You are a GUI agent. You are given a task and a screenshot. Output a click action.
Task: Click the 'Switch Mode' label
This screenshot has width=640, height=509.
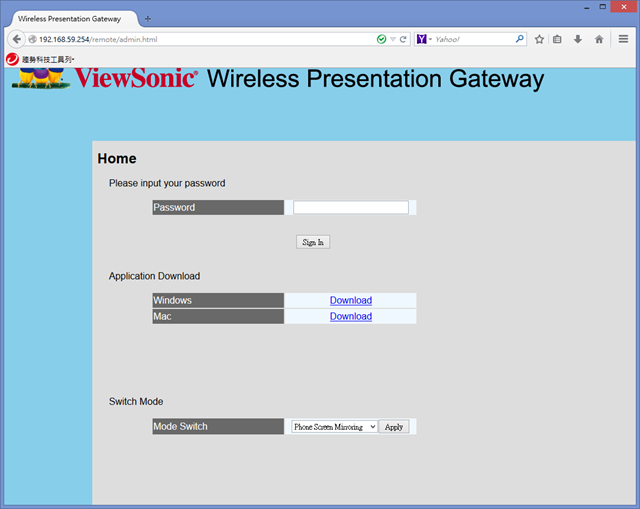point(136,402)
